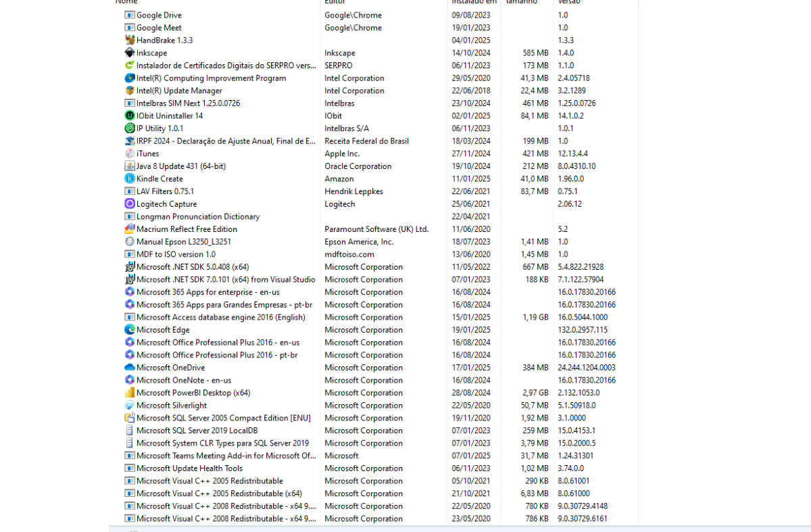Click install date 11/01/2025 cell
The height and width of the screenshot is (532, 811).
click(x=471, y=178)
